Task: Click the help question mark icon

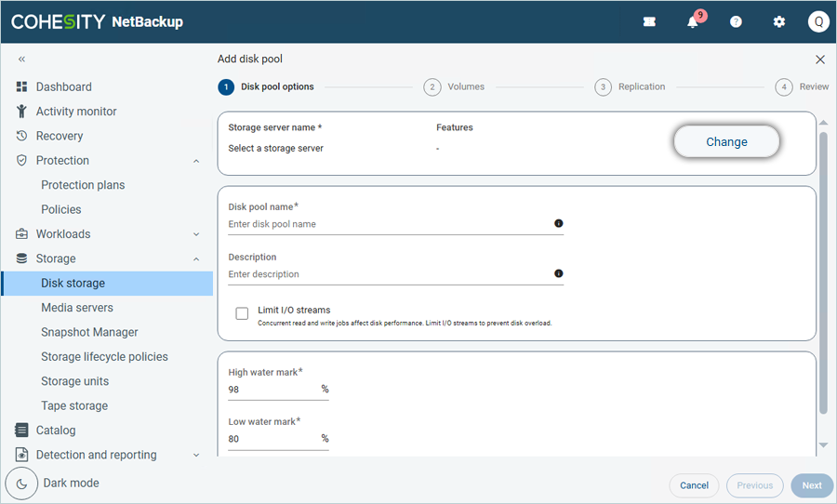Action: coord(736,22)
